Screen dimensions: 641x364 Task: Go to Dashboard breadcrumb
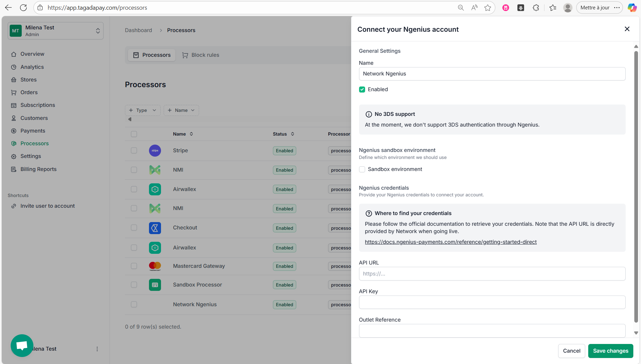(138, 30)
